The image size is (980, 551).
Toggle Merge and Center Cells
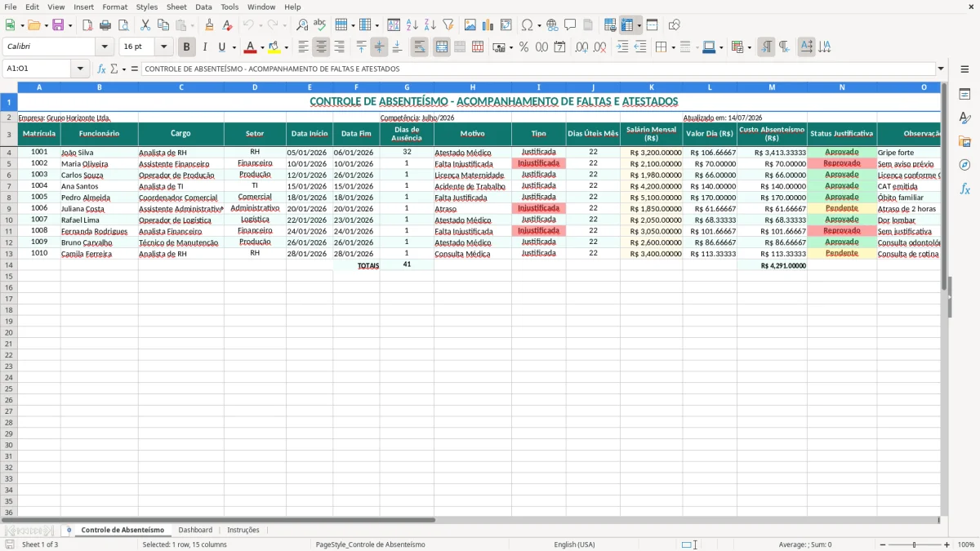tap(442, 47)
